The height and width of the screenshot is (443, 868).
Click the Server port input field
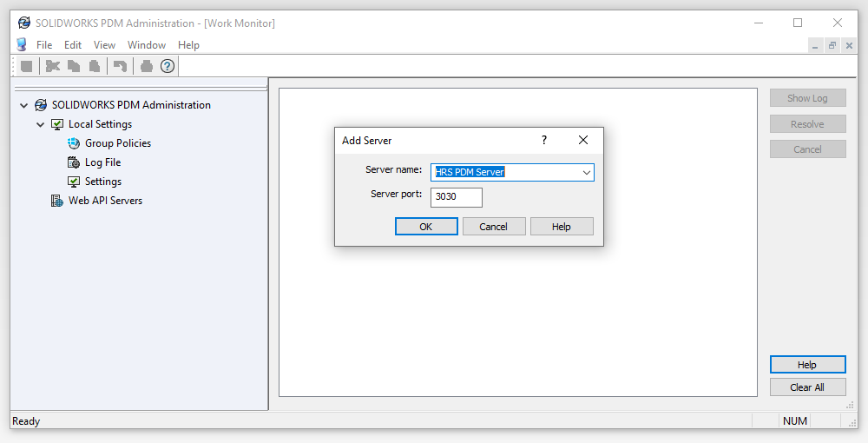[x=457, y=197]
